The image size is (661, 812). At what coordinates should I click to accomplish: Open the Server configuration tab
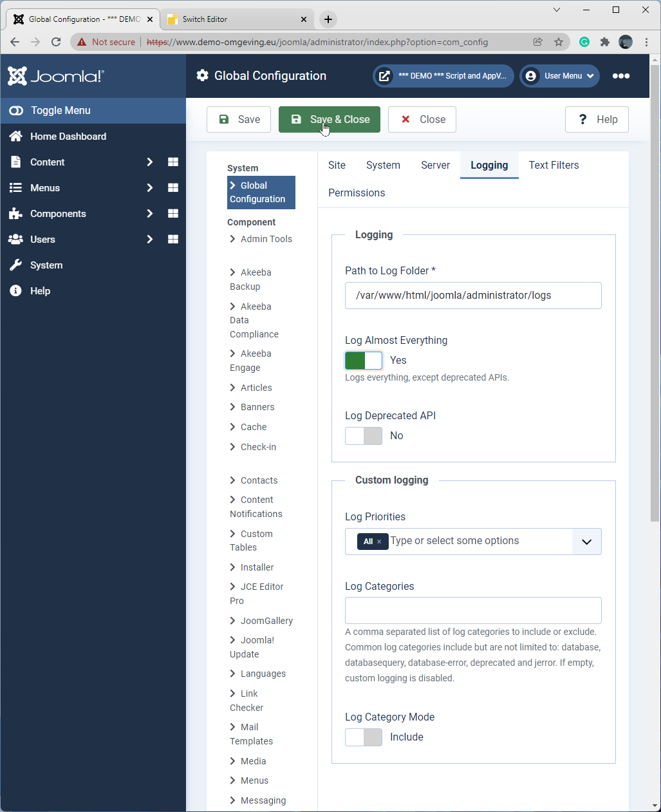pyautogui.click(x=435, y=165)
